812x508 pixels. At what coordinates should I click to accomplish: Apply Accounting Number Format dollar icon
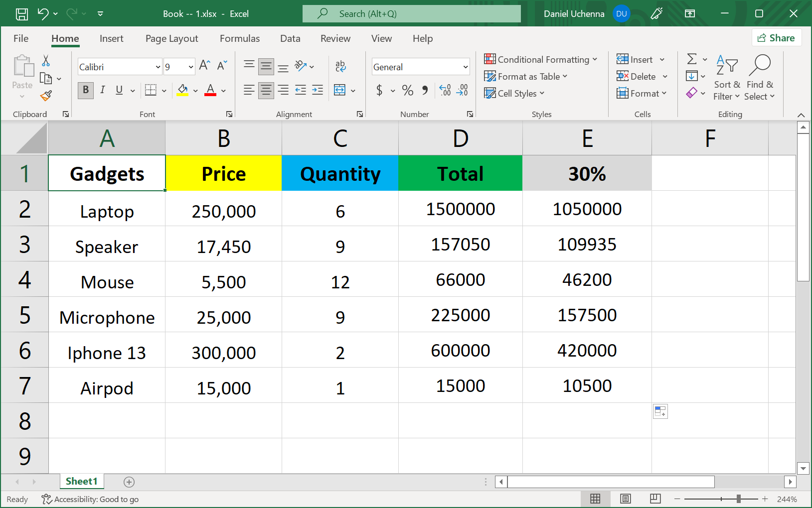tap(379, 90)
